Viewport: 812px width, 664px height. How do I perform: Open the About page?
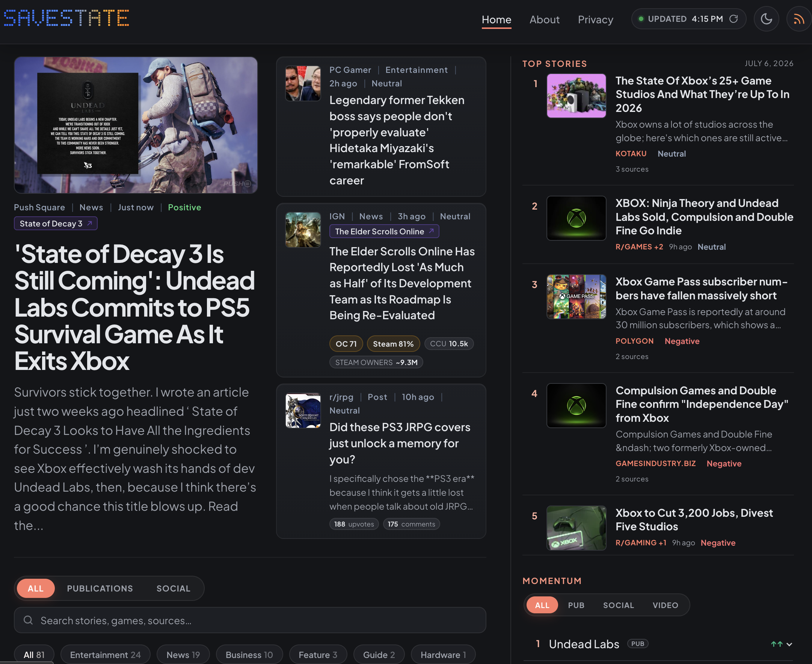[544, 20]
